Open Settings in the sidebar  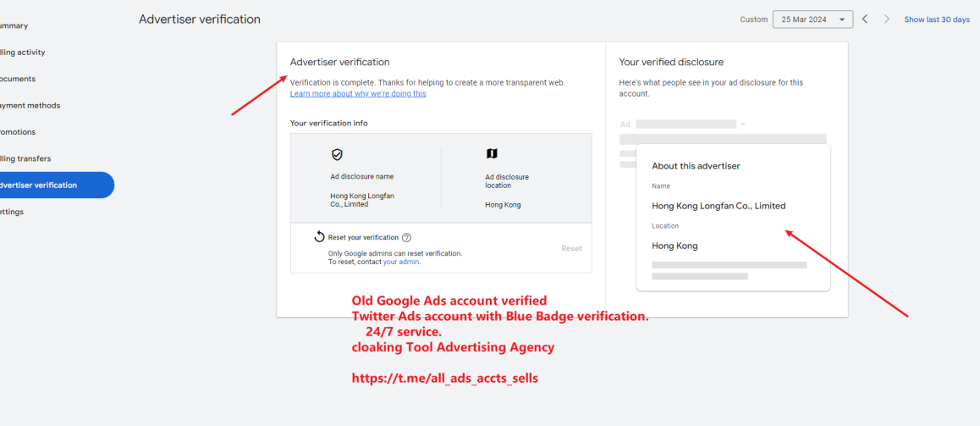pyautogui.click(x=12, y=212)
